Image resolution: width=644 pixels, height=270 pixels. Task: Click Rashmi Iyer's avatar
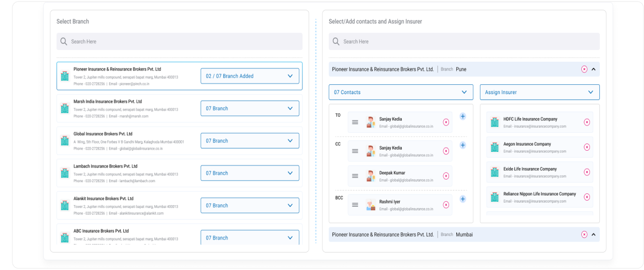pos(370,205)
